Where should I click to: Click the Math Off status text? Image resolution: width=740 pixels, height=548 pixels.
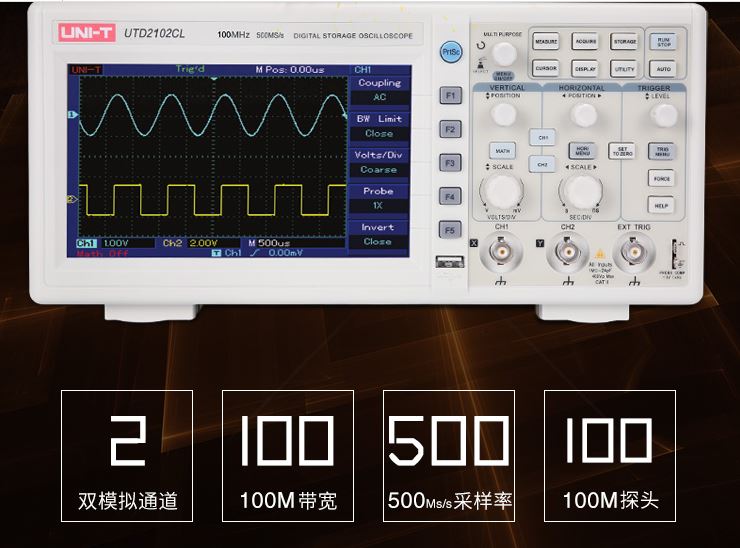pos(102,253)
